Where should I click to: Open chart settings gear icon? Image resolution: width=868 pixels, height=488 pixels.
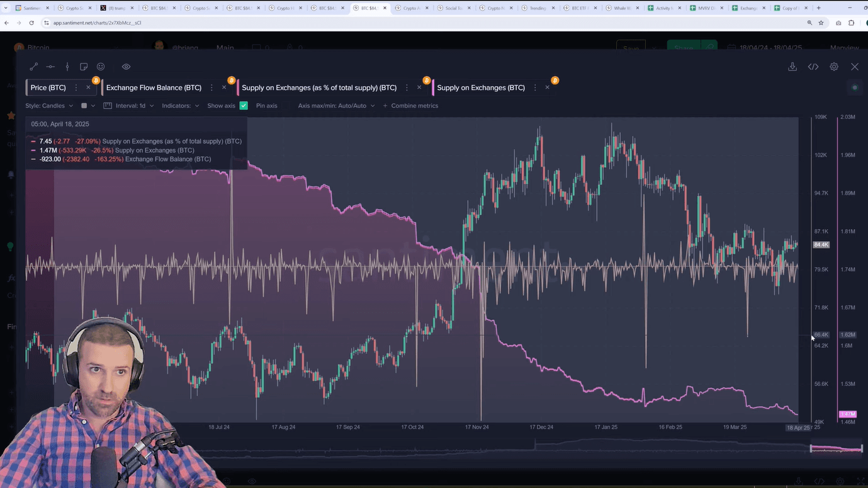click(x=834, y=67)
